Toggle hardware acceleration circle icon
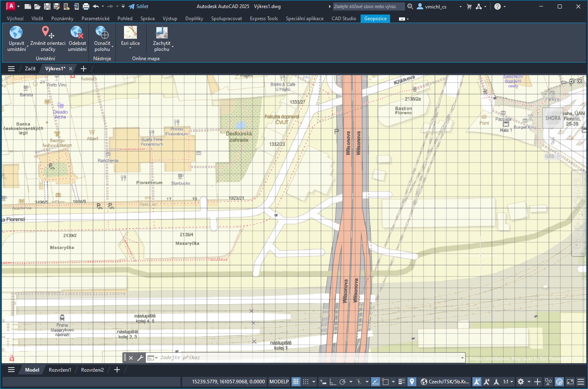The height and width of the screenshot is (389, 588). coord(559,381)
